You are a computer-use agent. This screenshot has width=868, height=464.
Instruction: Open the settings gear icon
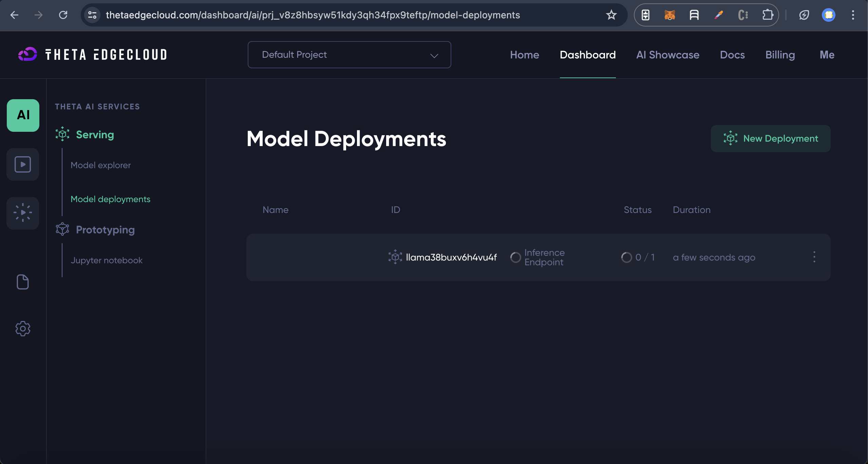coord(23,328)
